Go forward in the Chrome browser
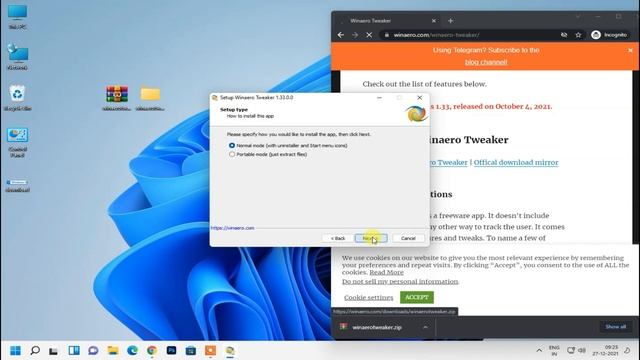Image resolution: width=640 pixels, height=360 pixels. pyautogui.click(x=355, y=35)
